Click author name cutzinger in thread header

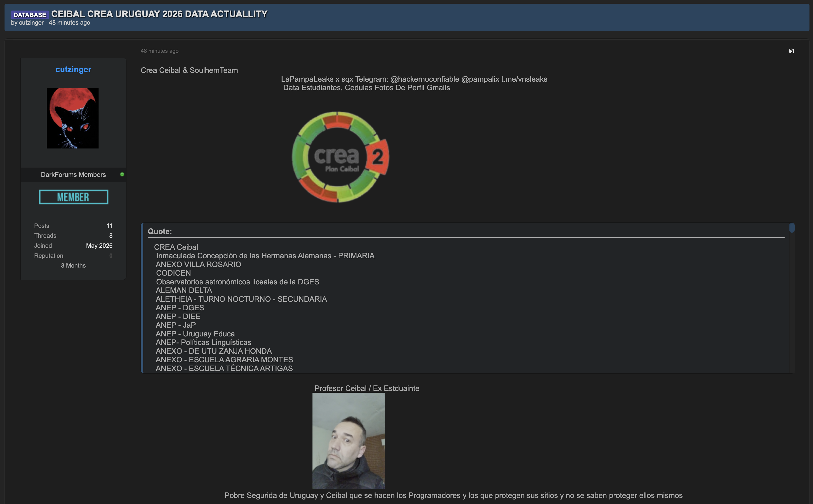tap(31, 23)
